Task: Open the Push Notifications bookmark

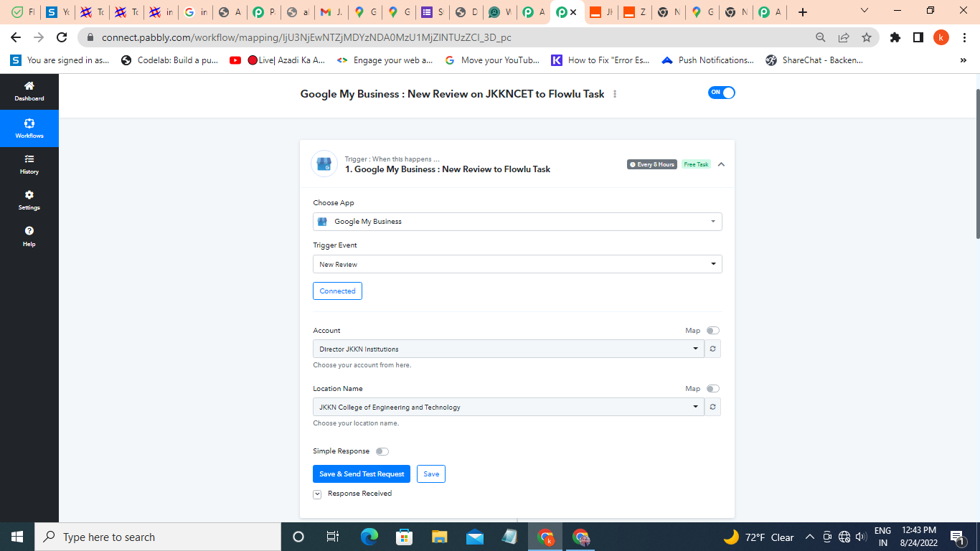Action: click(x=707, y=60)
